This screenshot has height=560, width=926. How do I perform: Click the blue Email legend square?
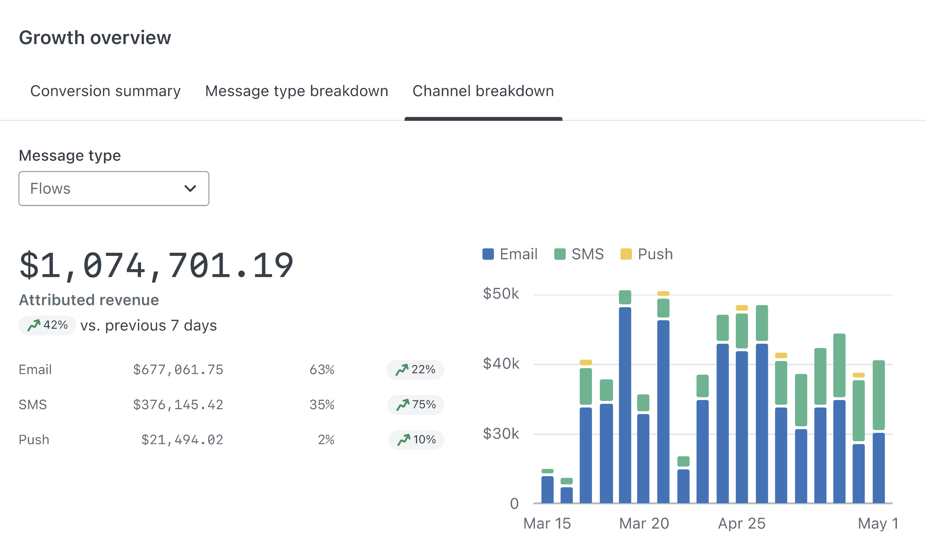488,254
